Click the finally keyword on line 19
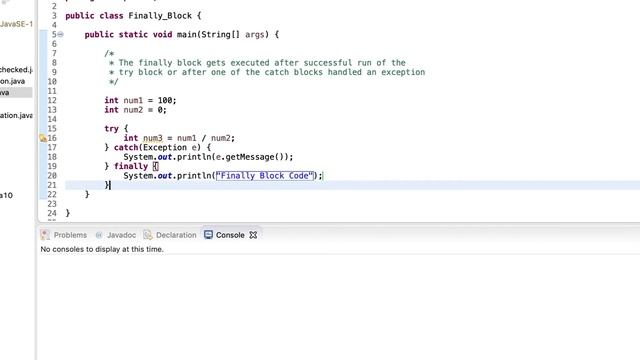The image size is (640, 360). point(131,166)
